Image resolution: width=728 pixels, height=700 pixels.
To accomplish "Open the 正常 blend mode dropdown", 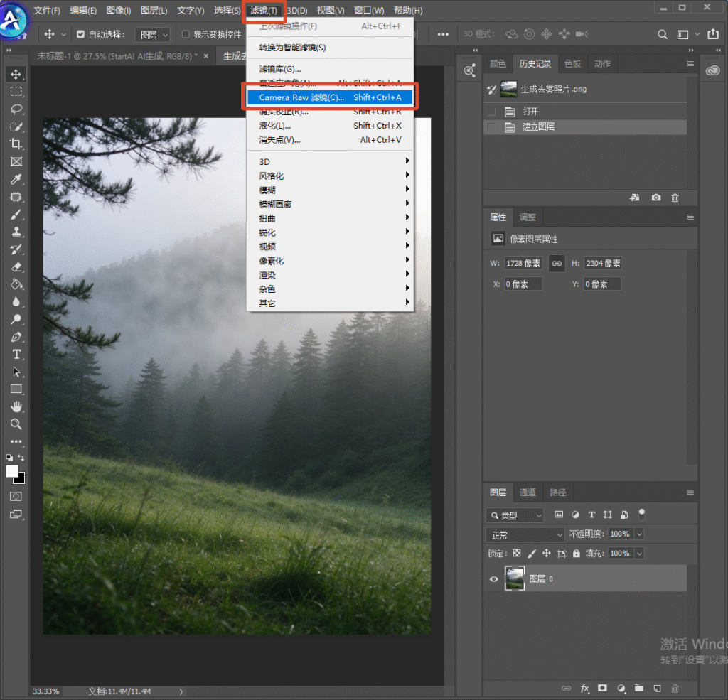I will (x=525, y=535).
